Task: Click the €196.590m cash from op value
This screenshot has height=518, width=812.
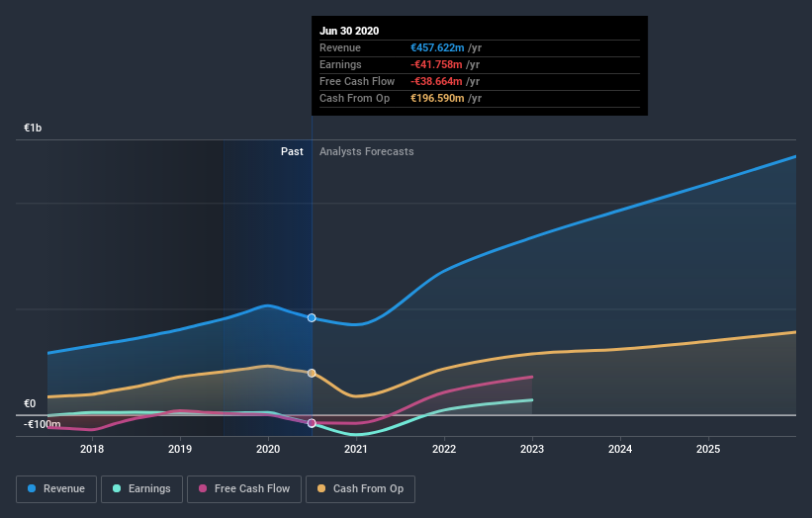Action: click(x=437, y=98)
